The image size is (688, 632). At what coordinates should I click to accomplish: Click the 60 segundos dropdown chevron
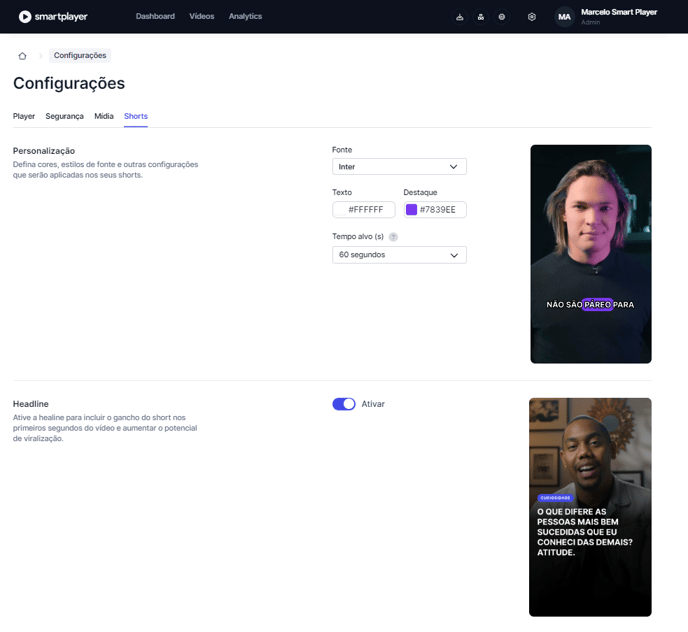click(454, 255)
